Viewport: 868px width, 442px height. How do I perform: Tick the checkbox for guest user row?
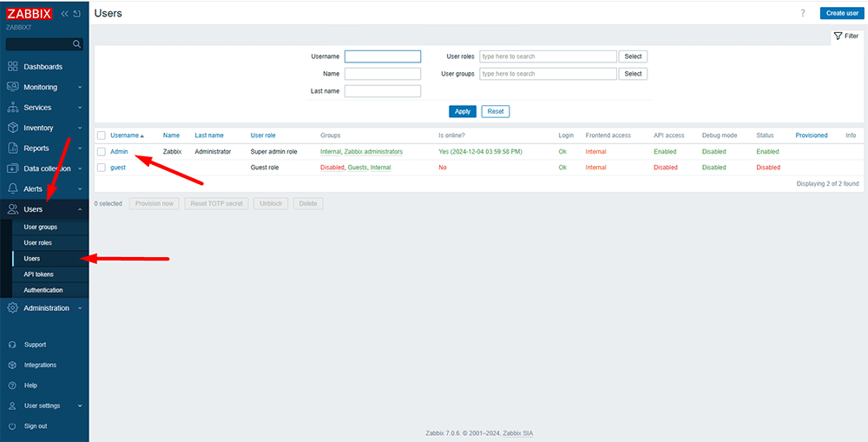(102, 168)
